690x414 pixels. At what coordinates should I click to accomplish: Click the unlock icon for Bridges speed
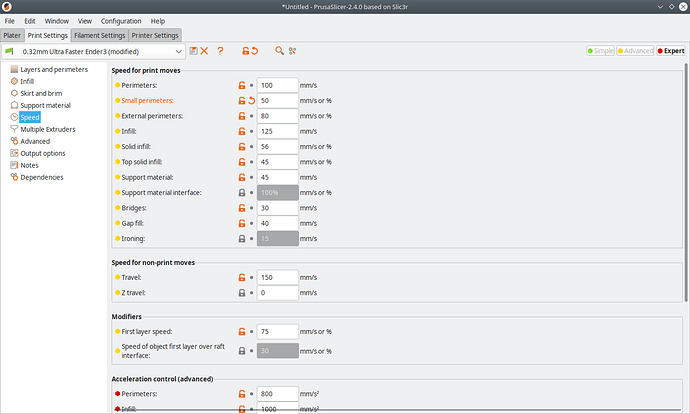point(242,208)
